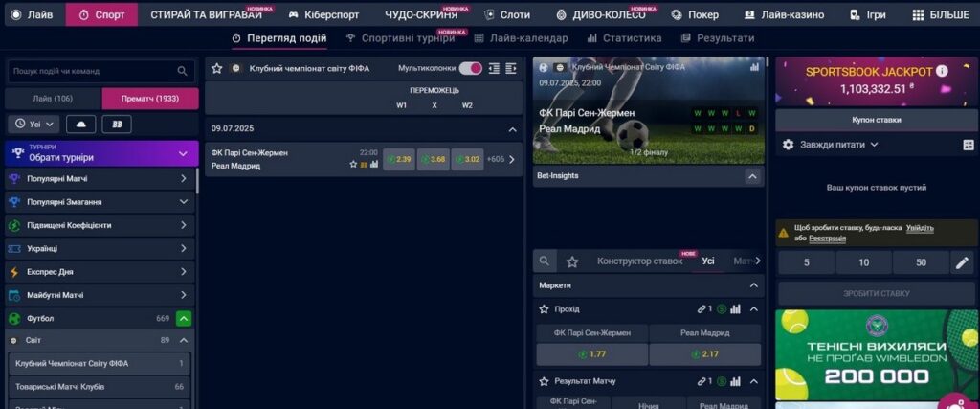Collapse the 09.07.2025 date group
This screenshot has height=409, width=980.
click(513, 129)
